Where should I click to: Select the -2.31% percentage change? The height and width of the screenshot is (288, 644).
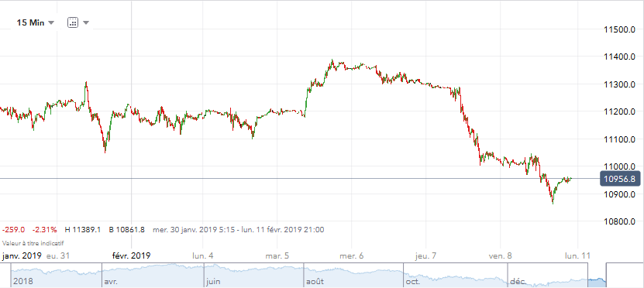point(45,229)
